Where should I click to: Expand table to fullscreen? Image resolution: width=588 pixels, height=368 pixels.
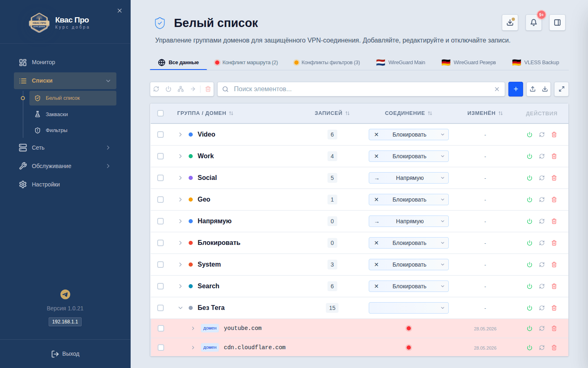tap(561, 89)
